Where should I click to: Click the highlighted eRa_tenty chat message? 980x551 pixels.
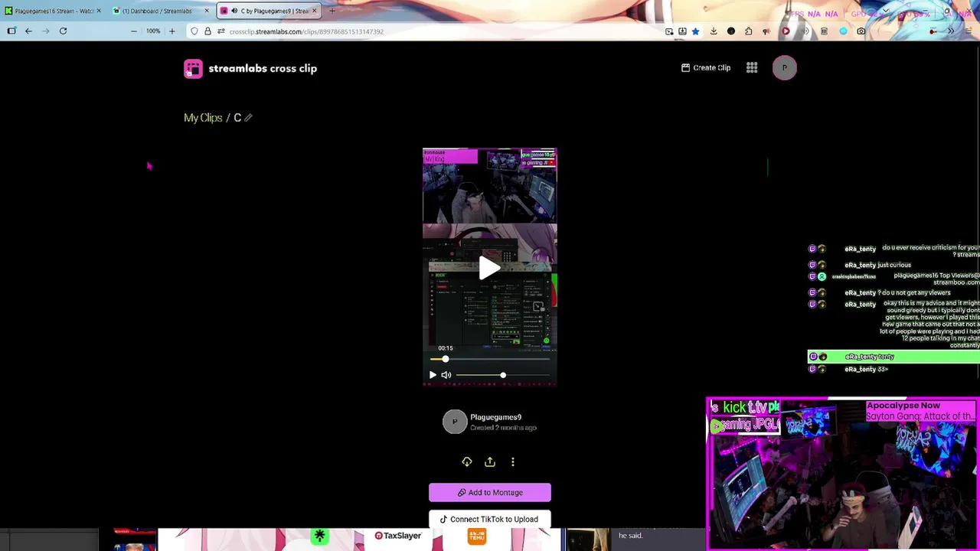pos(893,357)
